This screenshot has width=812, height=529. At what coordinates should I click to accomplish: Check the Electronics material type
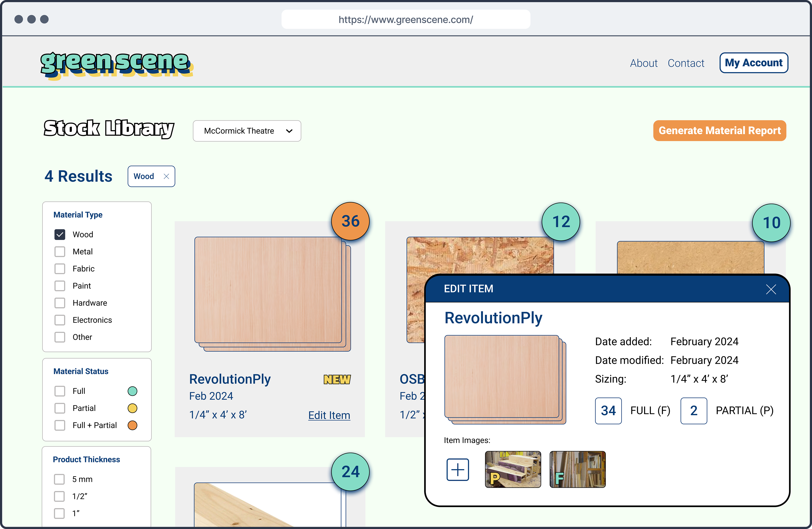pos(60,320)
